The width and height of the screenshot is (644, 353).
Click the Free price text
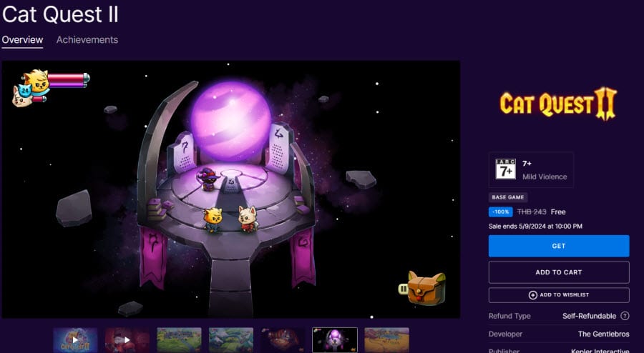coord(558,212)
